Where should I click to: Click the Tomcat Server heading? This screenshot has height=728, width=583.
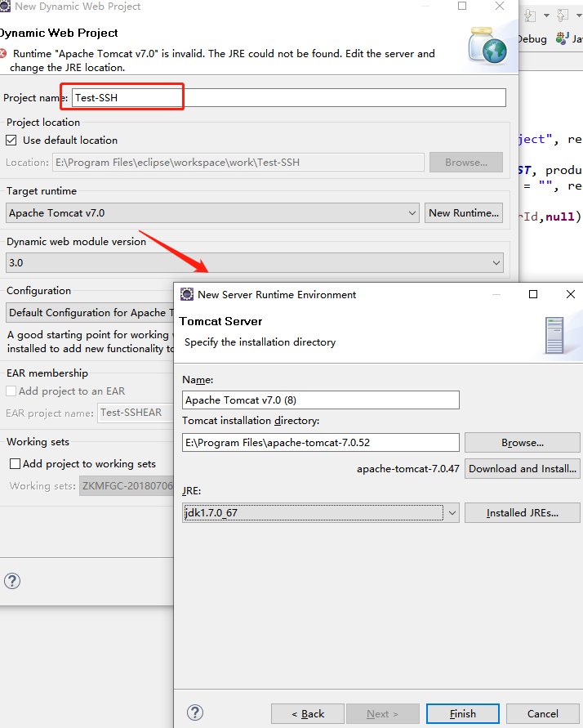(x=220, y=321)
